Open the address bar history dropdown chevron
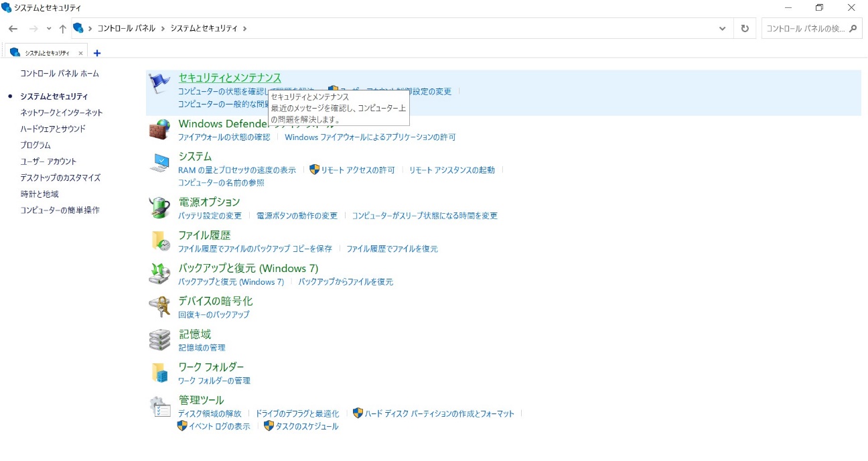 pos(722,28)
